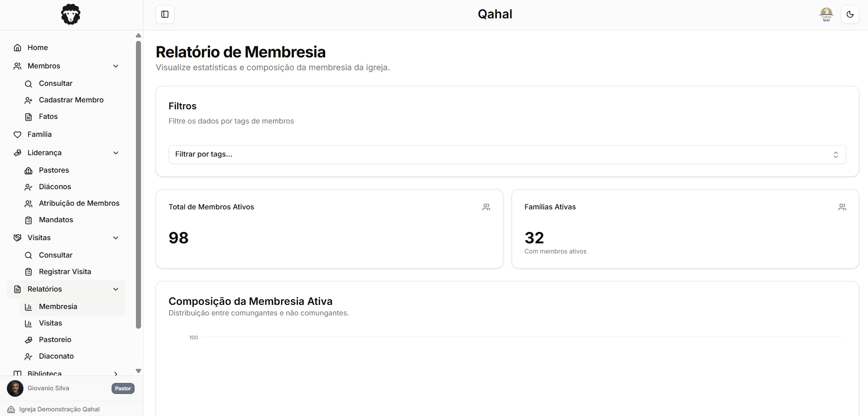Select the Membresia report item
This screenshot has height=416, width=868.
pos(58,307)
